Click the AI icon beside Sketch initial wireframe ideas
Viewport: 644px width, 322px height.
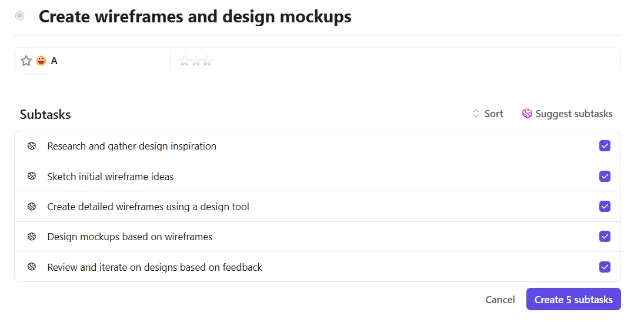click(32, 176)
